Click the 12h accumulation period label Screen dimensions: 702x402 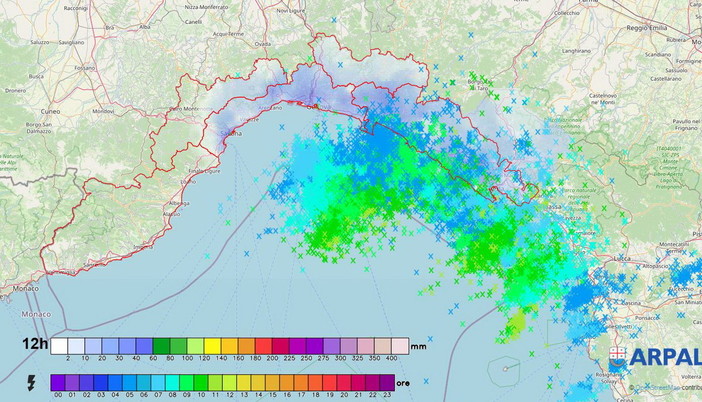point(32,345)
